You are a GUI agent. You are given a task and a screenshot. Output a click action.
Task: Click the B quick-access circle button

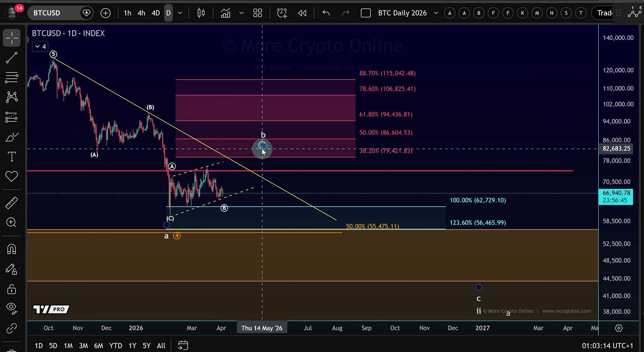(479, 13)
